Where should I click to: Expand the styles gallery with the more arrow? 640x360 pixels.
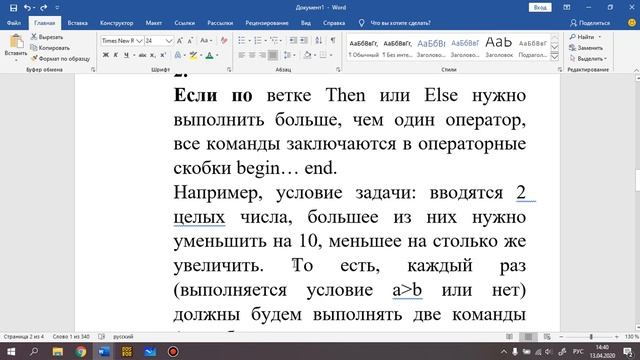point(555,57)
